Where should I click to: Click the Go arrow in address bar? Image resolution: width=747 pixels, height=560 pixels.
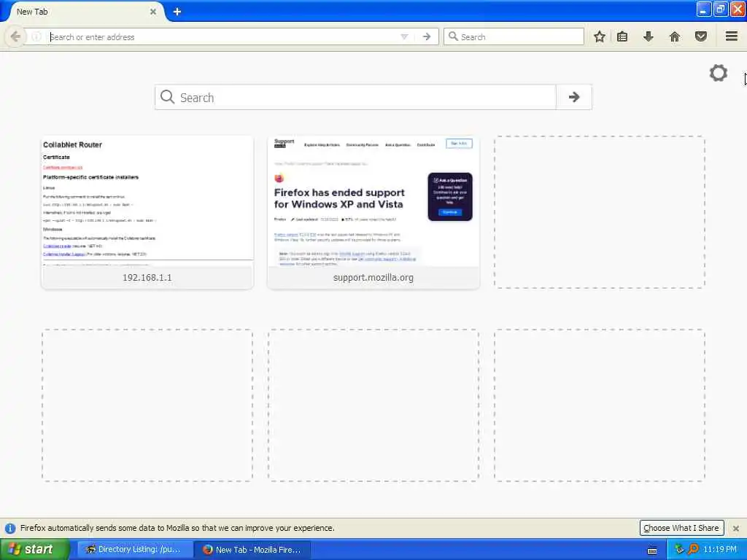coord(427,36)
